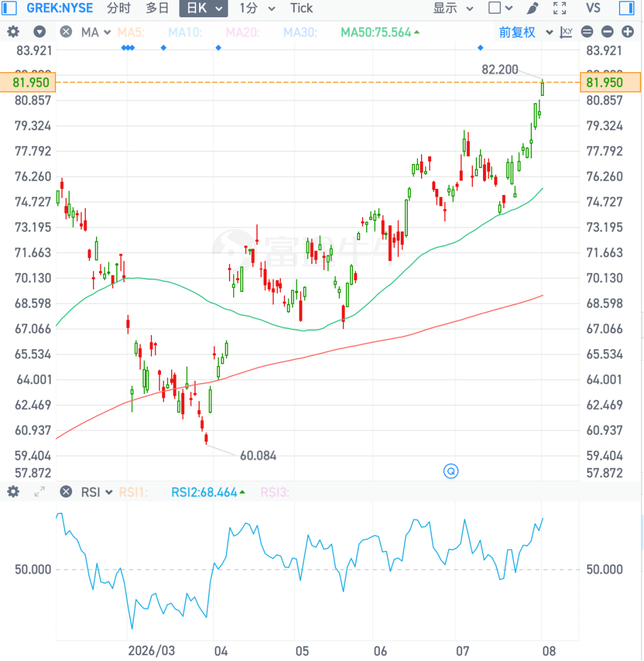Expand the 日K period dropdown arrow
644x661 pixels.
click(218, 9)
